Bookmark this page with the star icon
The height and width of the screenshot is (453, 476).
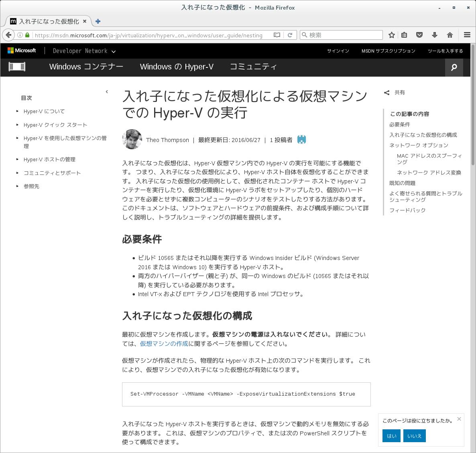392,35
